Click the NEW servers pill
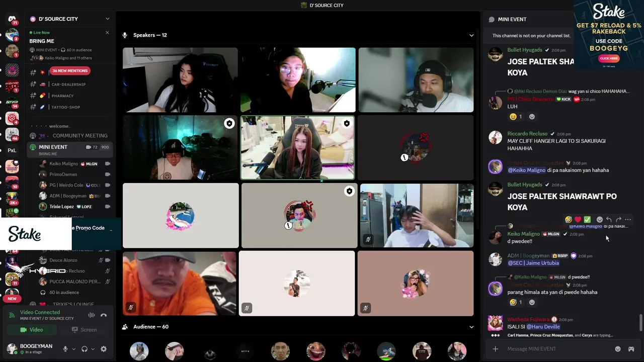Screen dimensions: 644x362 tap(12, 299)
